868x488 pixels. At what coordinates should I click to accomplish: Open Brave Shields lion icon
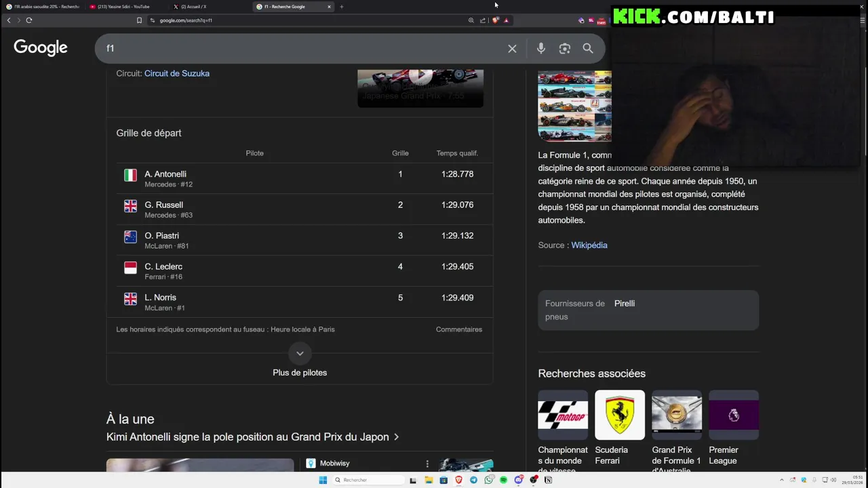[496, 20]
